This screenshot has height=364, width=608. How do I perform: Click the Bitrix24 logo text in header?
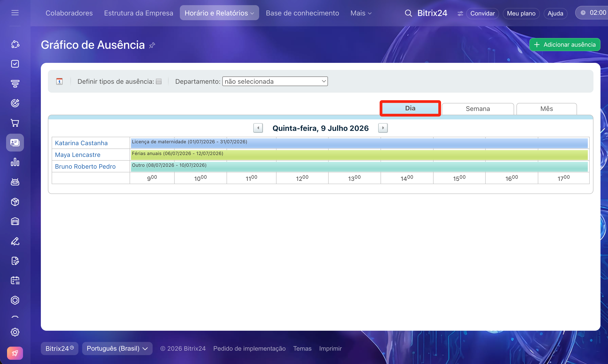pyautogui.click(x=432, y=13)
